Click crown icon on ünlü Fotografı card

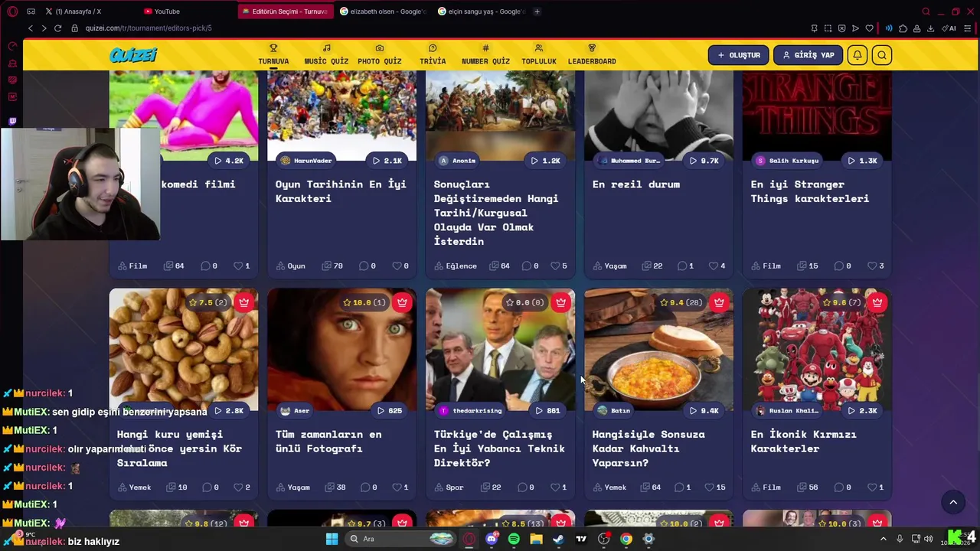pyautogui.click(x=402, y=302)
